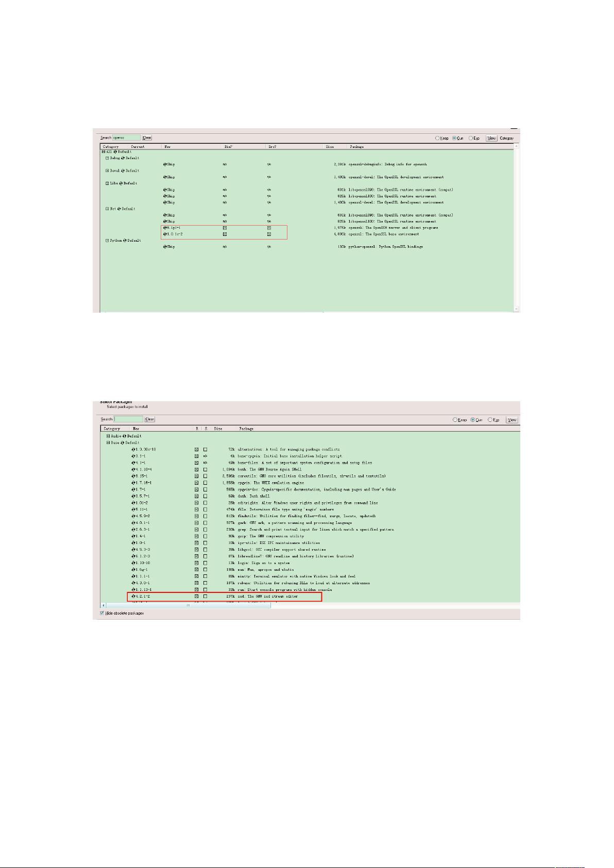The image size is (614, 868).
Task: Click the cycle icon next to Debug Default
Action: pos(122,158)
